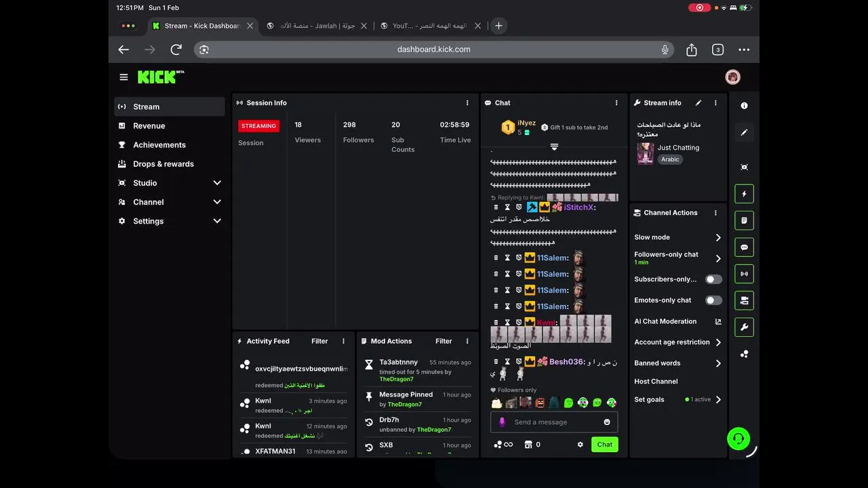This screenshot has height=488, width=868.
Task: Open Stream info three-dot menu
Action: click(715, 103)
